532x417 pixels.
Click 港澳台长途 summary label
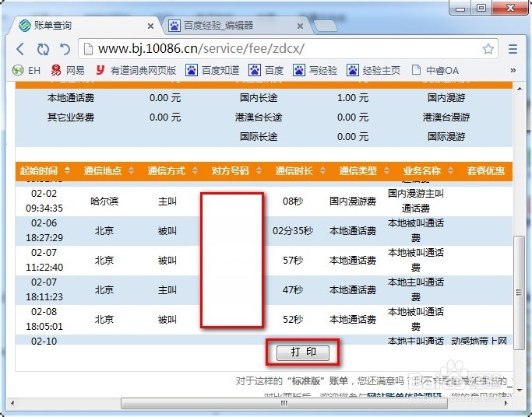point(259,117)
